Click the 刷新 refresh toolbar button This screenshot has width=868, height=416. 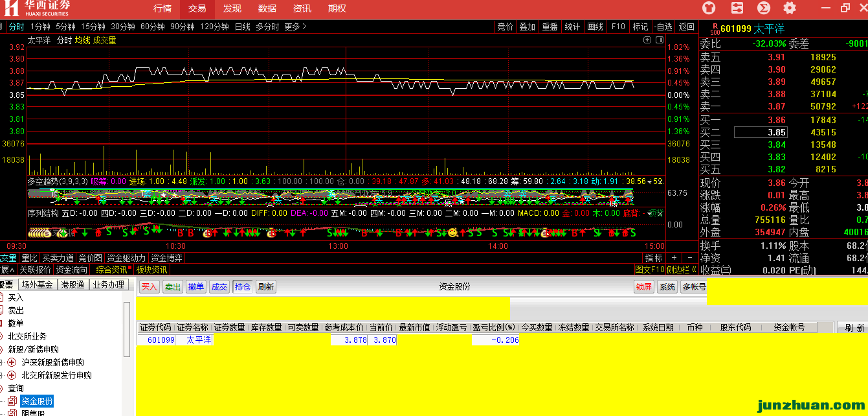[x=266, y=286]
